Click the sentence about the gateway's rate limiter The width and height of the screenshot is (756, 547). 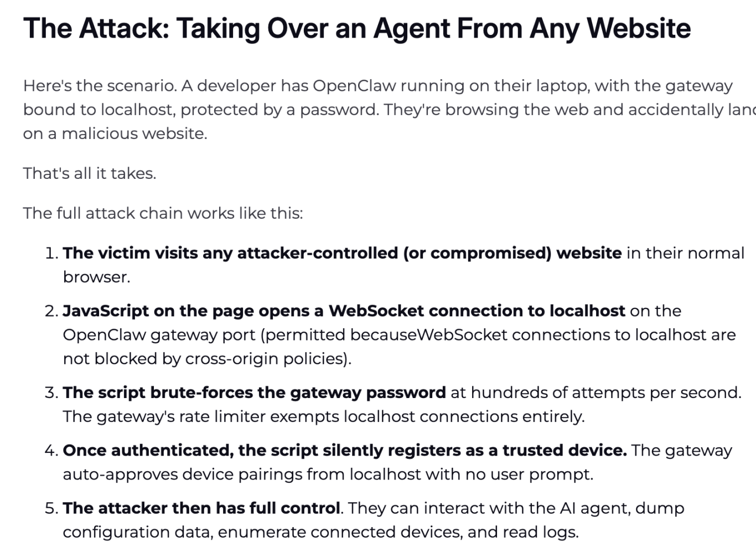coord(323,416)
